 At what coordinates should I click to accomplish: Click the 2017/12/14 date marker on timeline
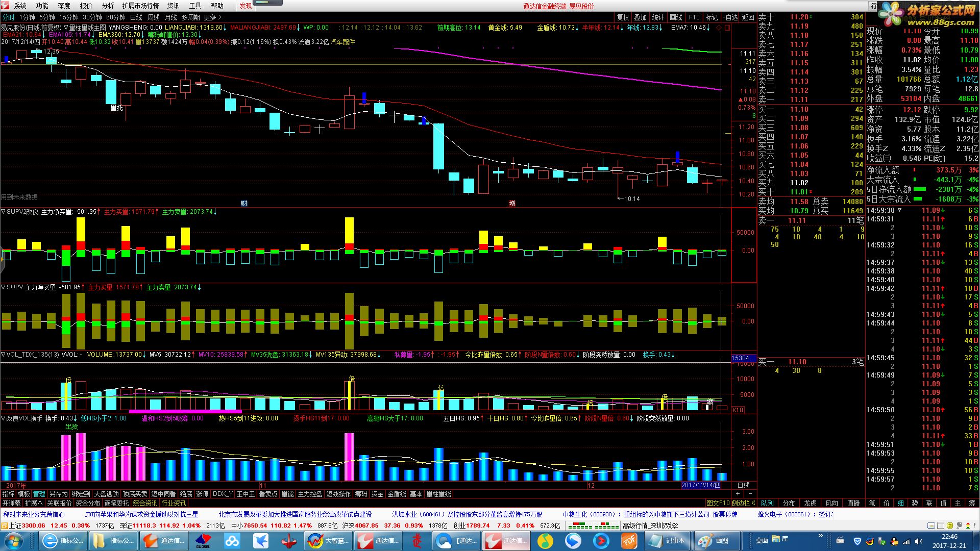click(701, 485)
